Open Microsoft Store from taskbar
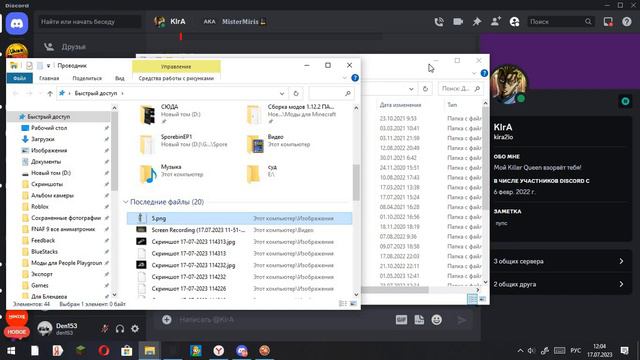 coord(127,351)
